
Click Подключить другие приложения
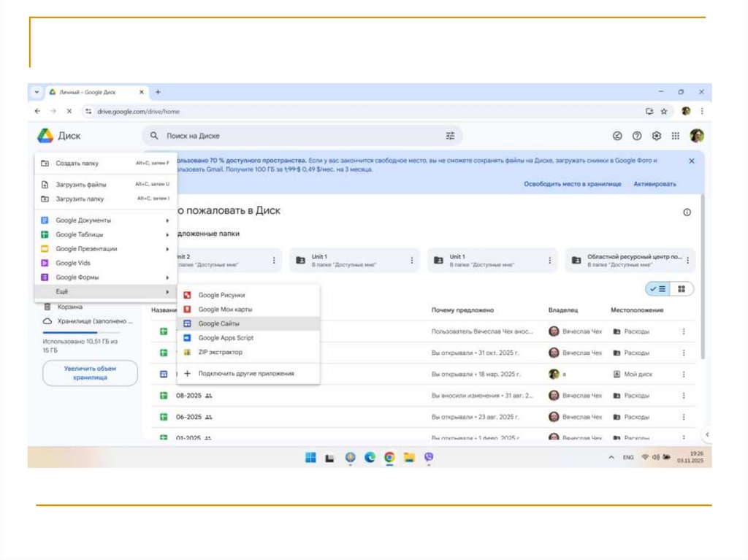(248, 374)
